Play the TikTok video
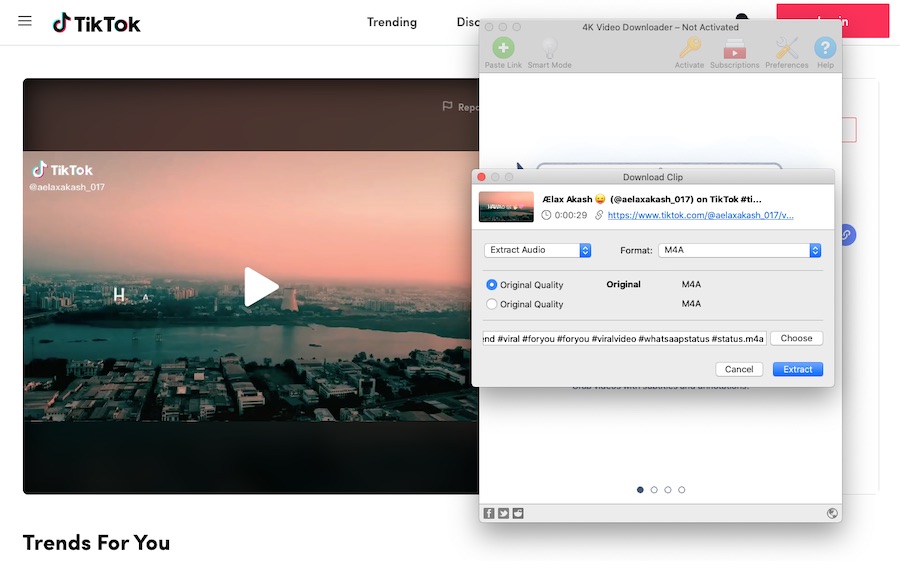The width and height of the screenshot is (900, 561). (x=261, y=286)
